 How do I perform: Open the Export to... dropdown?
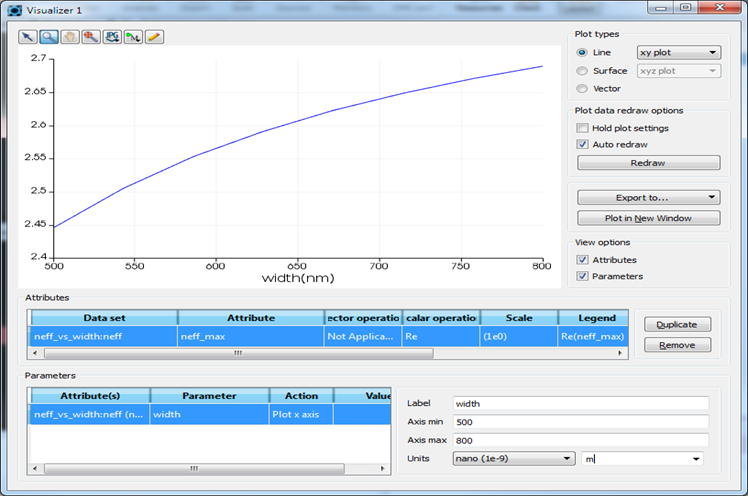649,197
